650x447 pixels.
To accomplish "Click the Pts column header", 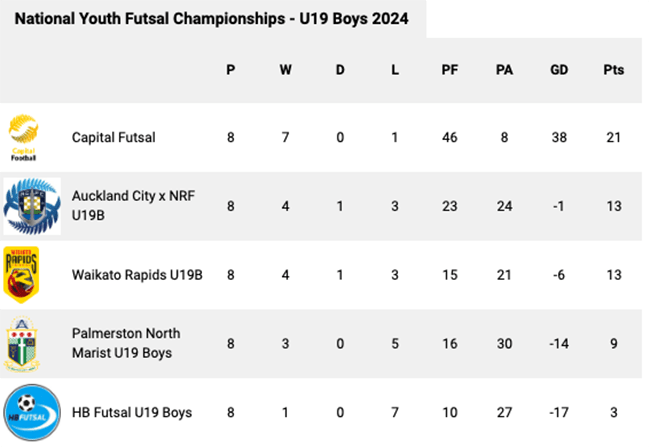I will pyautogui.click(x=613, y=70).
